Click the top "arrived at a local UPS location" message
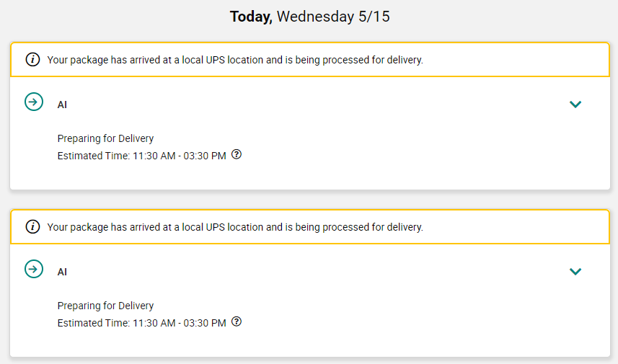 [x=235, y=61]
